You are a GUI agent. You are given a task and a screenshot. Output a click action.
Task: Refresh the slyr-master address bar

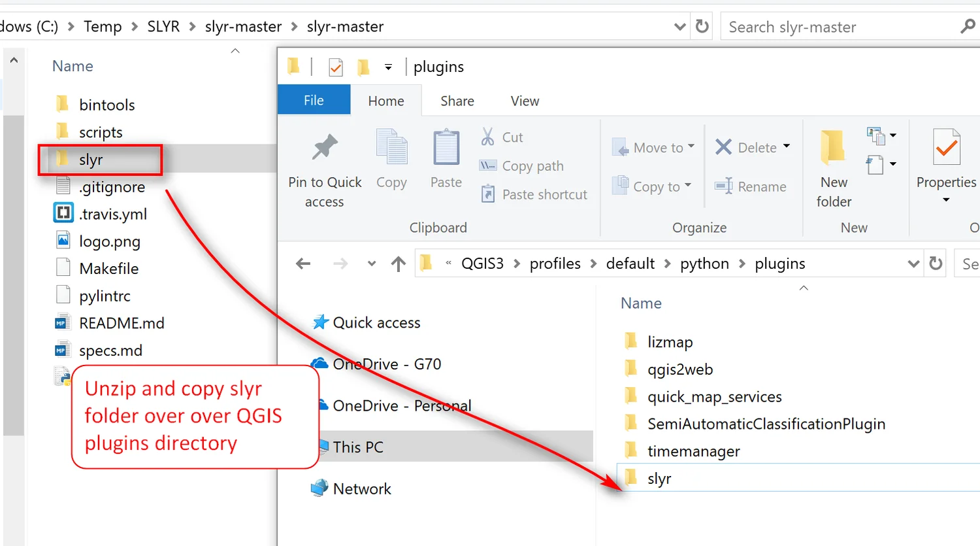pyautogui.click(x=702, y=26)
